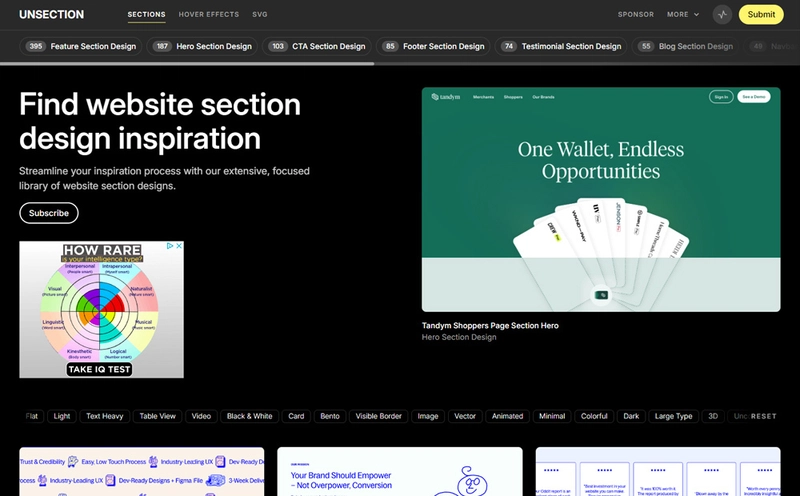This screenshot has width=800, height=496.
Task: Toggle the Card filter tag
Action: pos(296,416)
